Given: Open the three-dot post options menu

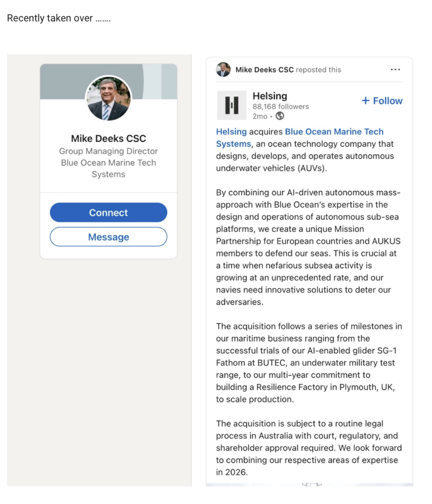Looking at the screenshot, I should 395,69.
